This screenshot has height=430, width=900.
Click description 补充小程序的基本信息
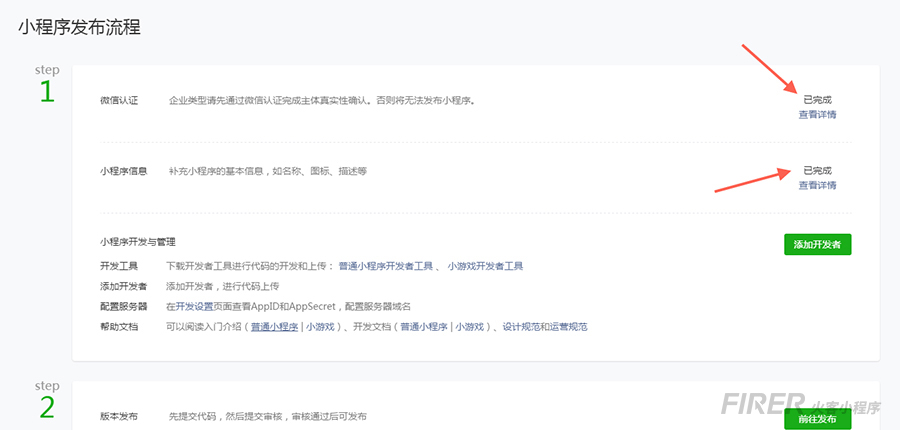pos(267,171)
